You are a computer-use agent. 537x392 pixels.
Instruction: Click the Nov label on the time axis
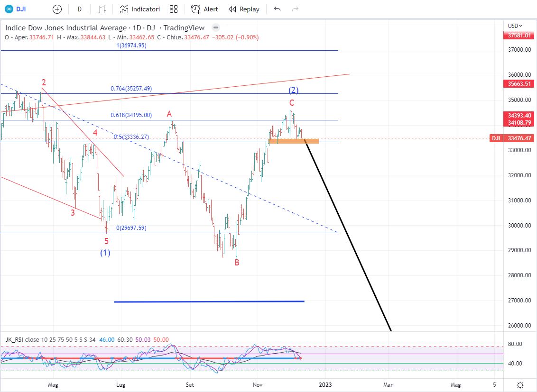click(x=258, y=385)
